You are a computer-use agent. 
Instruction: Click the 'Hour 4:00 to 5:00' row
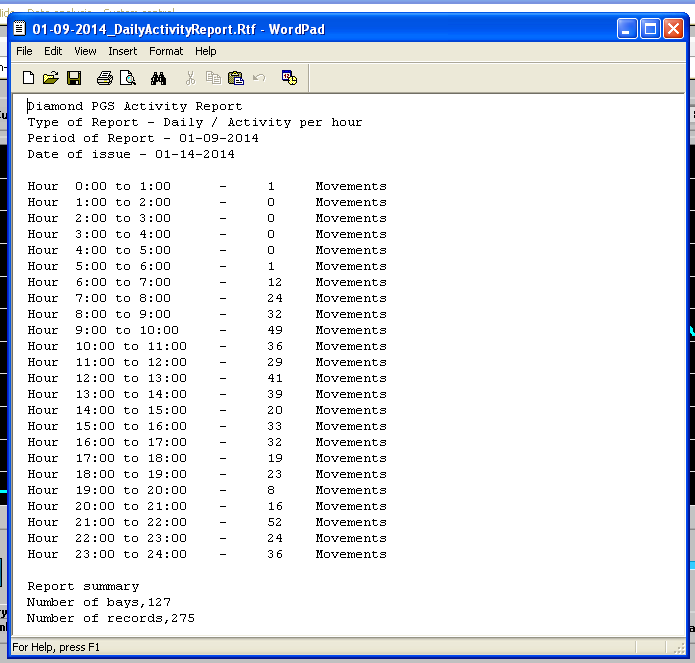pos(207,250)
